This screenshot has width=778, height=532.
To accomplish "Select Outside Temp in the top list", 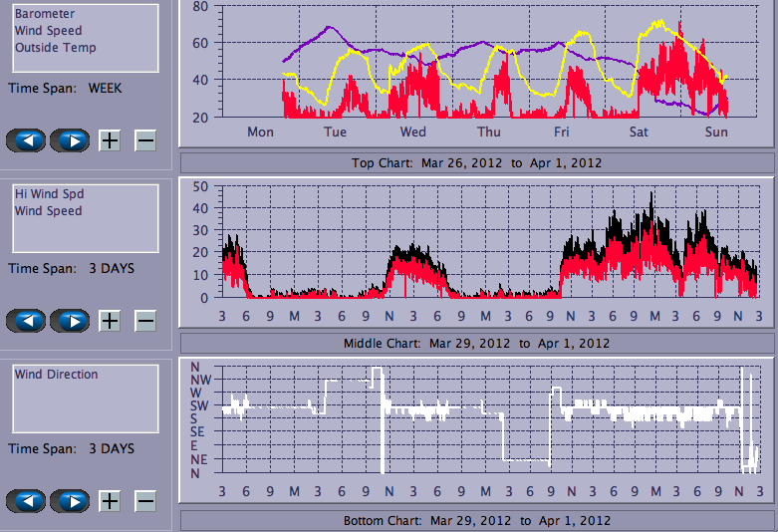I will click(x=55, y=48).
